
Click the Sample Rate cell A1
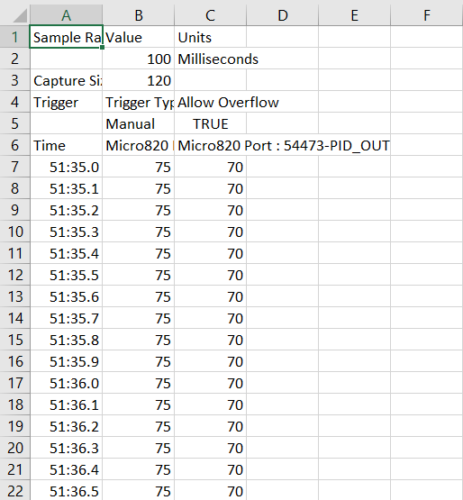[x=66, y=37]
